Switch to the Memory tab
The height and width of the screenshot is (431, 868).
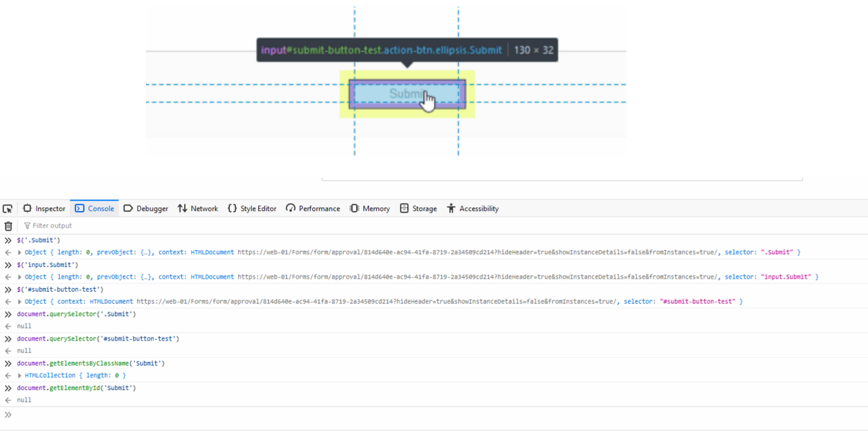[370, 208]
